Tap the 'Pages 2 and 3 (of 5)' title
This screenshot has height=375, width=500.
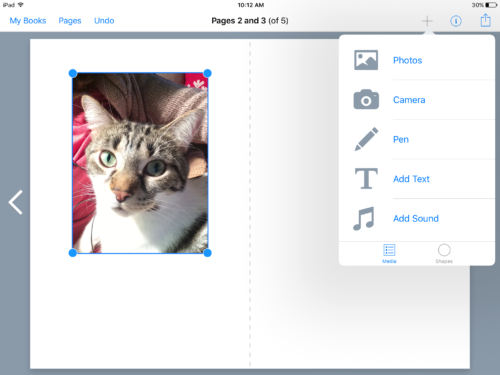250,21
